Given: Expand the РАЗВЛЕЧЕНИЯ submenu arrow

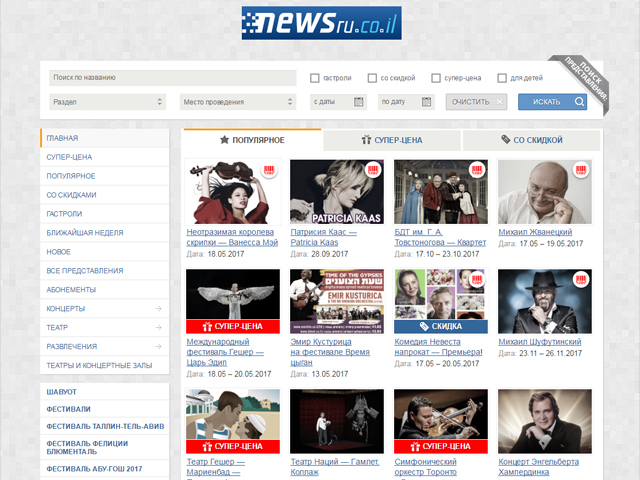Looking at the screenshot, I should point(159,347).
